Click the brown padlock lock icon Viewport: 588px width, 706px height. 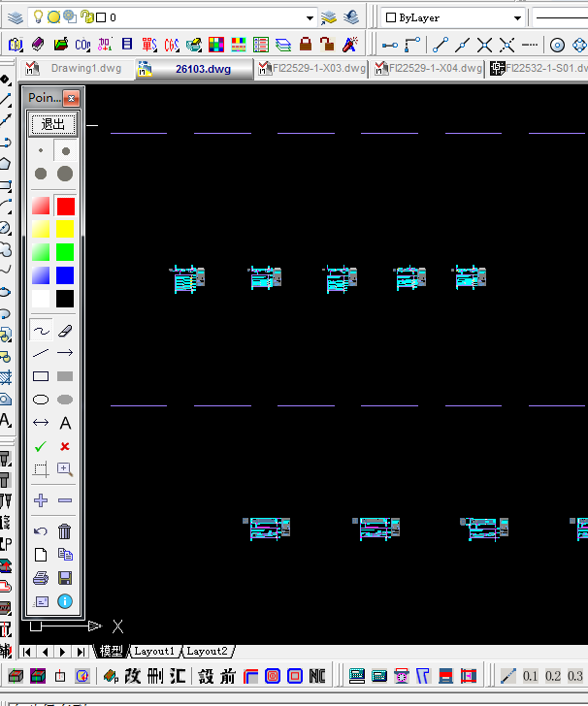(306, 45)
